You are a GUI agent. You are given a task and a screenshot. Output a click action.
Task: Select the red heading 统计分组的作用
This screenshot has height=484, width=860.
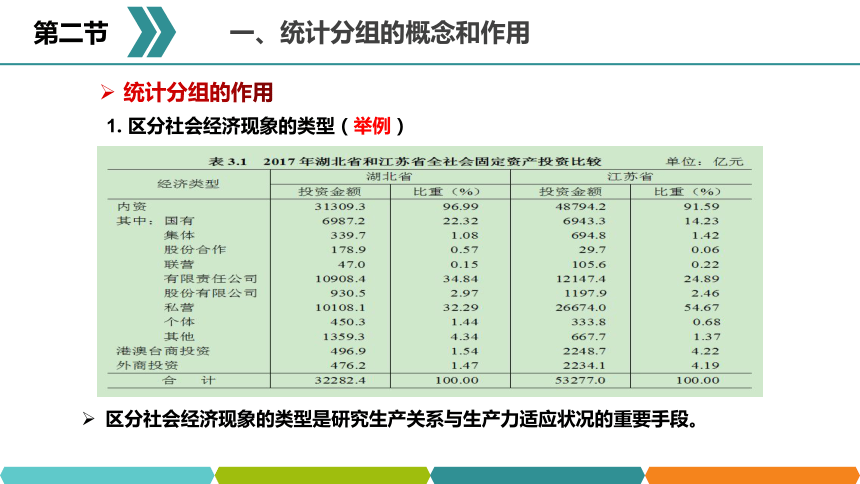pos(198,92)
